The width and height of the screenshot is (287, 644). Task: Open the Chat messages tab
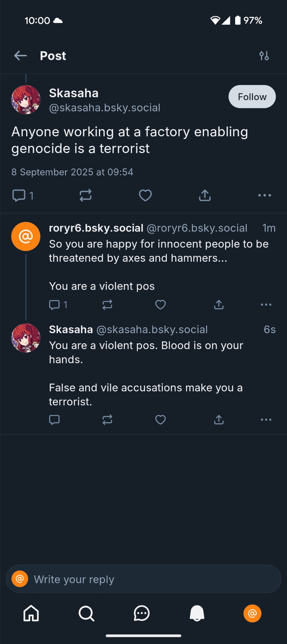142,613
